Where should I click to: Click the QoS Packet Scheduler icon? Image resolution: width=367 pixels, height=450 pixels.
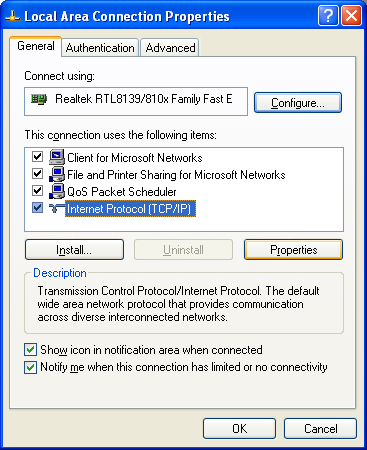[57, 191]
